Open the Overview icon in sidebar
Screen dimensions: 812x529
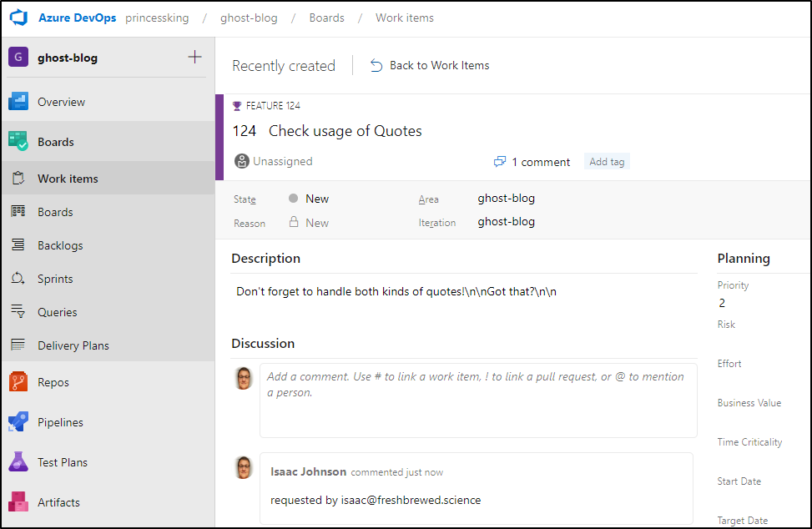coord(18,102)
